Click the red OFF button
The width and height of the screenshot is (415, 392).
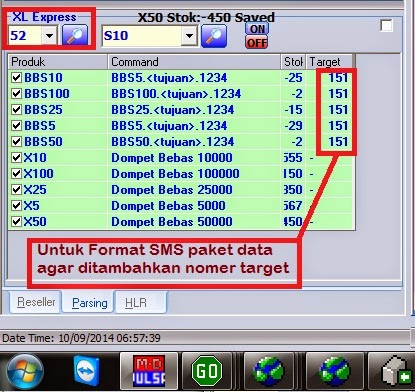tap(257, 42)
